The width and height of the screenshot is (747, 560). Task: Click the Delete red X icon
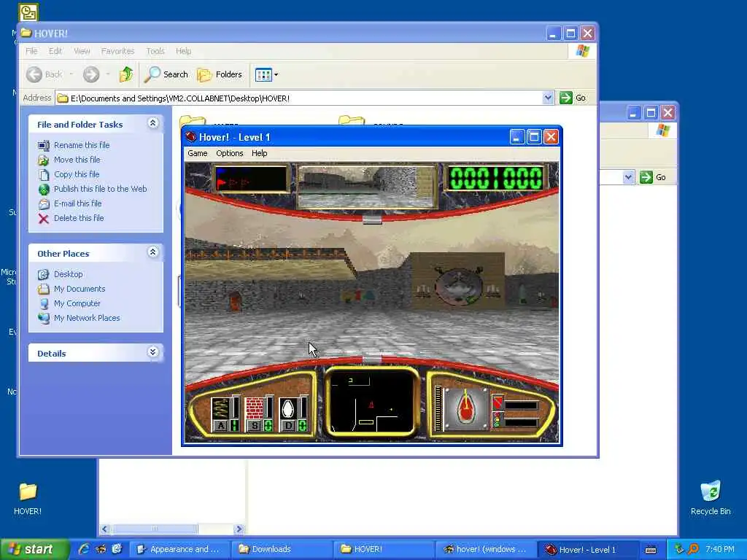(43, 219)
